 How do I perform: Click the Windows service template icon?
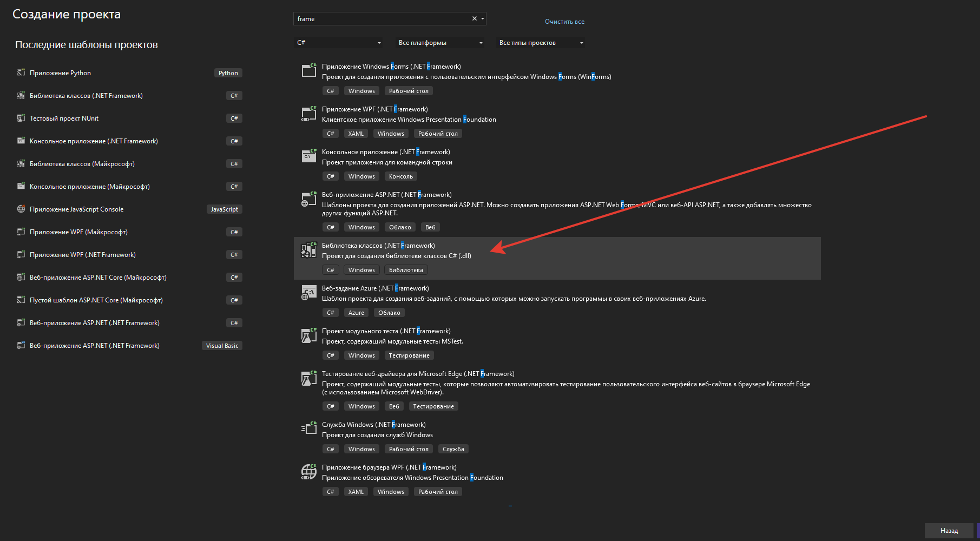pyautogui.click(x=308, y=429)
